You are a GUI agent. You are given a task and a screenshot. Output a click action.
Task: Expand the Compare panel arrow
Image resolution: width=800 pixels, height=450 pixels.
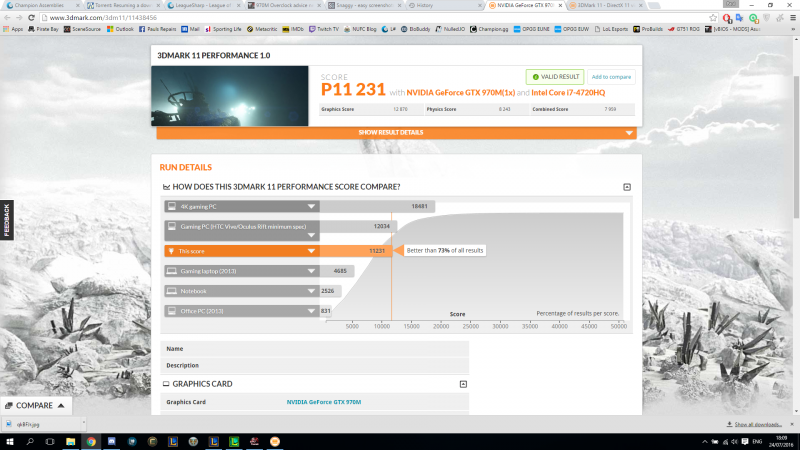point(61,406)
